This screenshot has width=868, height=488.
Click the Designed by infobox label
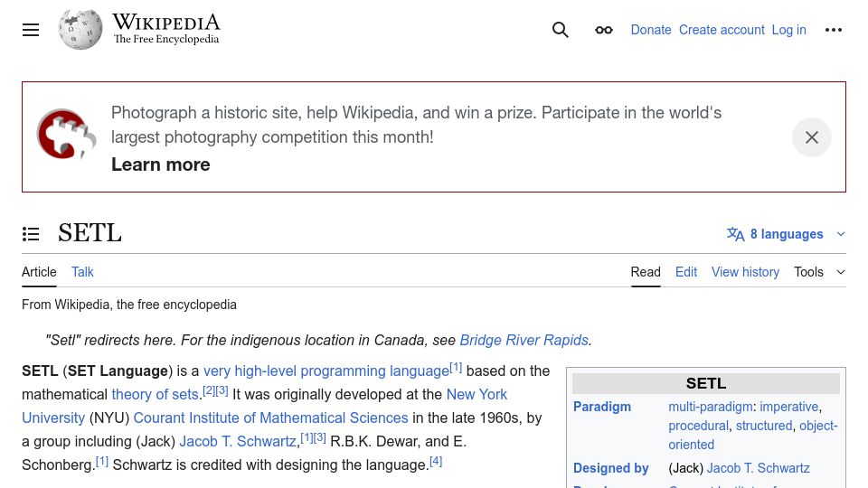(610, 468)
